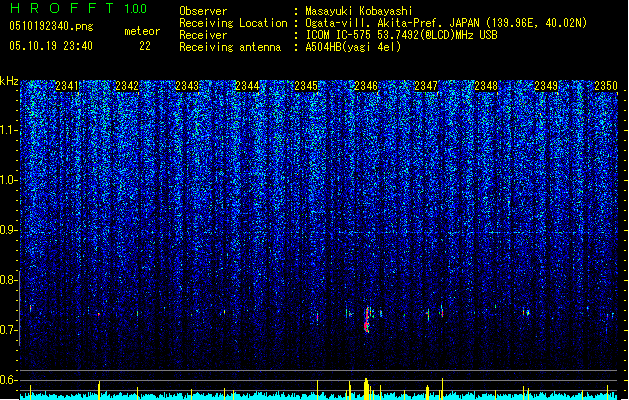Click the Receiver label
Screen dimensions: 629x400
[203, 35]
